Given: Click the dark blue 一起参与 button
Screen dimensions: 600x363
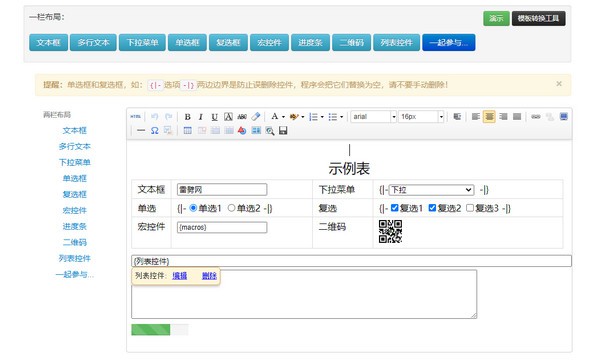Looking at the screenshot, I should click(x=449, y=42).
